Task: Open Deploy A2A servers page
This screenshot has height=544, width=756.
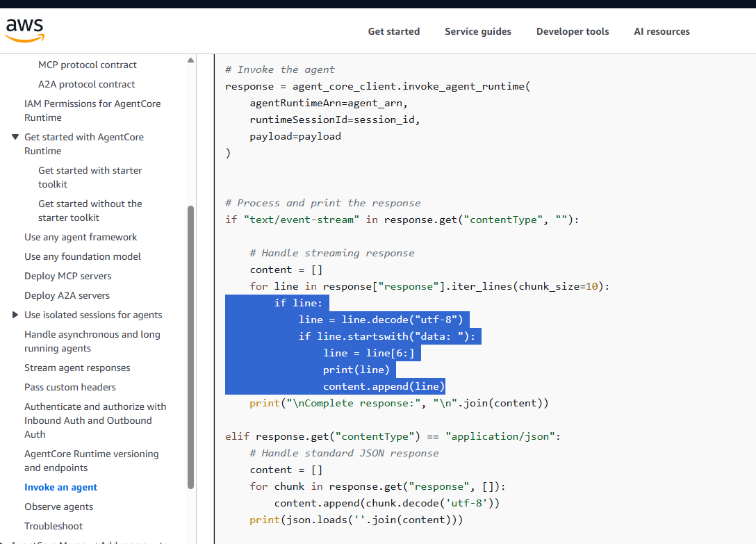Action: pos(67,295)
